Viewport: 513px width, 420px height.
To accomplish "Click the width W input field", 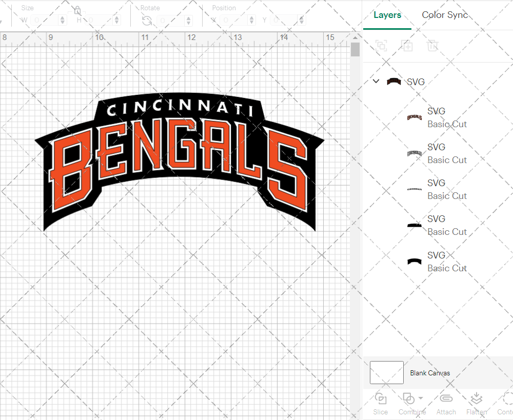I will click(x=45, y=21).
